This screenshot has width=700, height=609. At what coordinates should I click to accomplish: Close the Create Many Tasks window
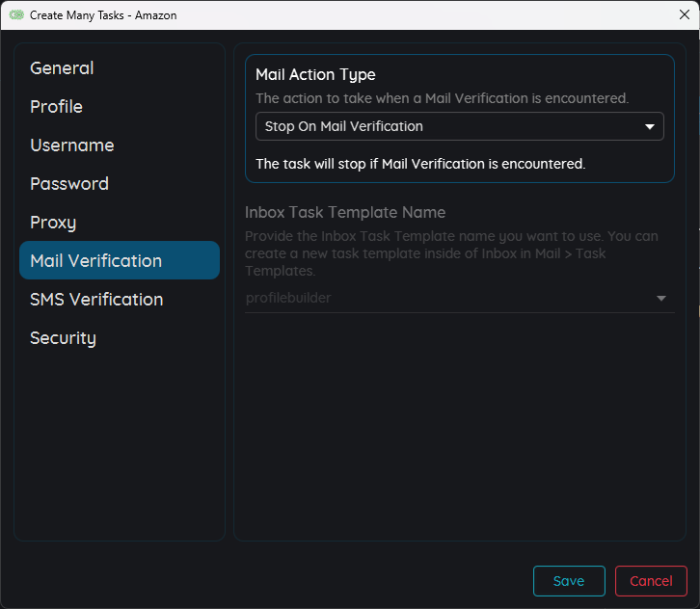pos(685,15)
